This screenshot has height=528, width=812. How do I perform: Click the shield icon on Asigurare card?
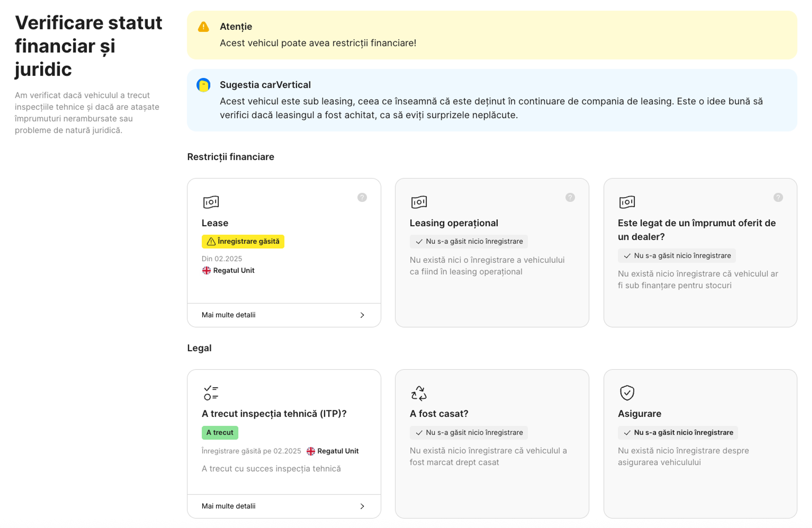pyautogui.click(x=627, y=393)
